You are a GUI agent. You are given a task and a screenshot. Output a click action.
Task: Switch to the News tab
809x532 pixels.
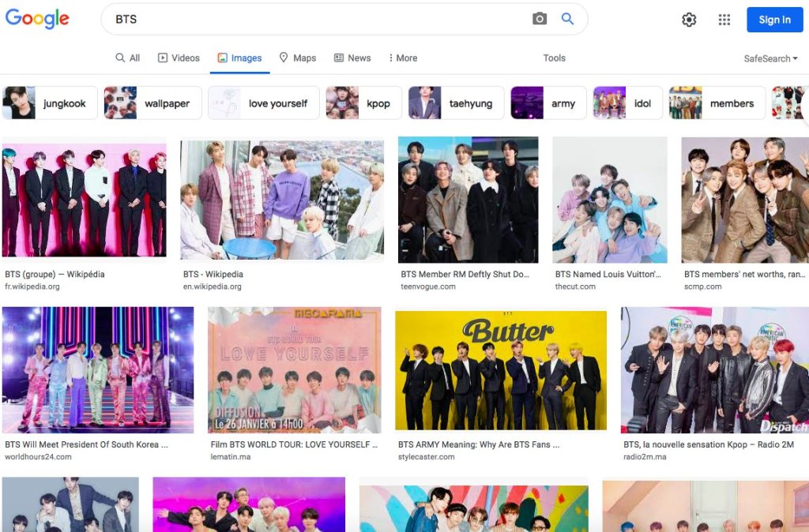click(x=352, y=58)
